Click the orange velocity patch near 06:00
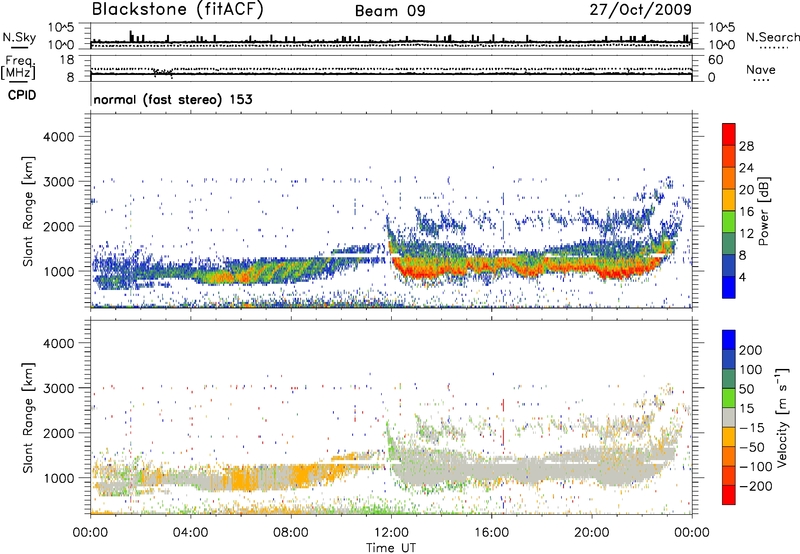This screenshot has height=554, width=800. click(x=241, y=479)
